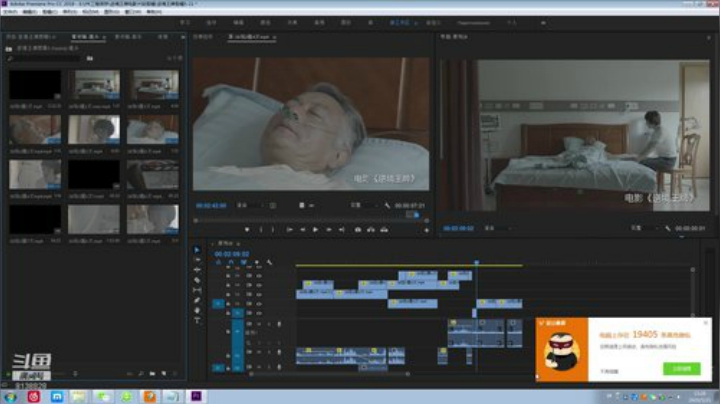Toggle nest-sequence insert mode in timeline header

219,262
